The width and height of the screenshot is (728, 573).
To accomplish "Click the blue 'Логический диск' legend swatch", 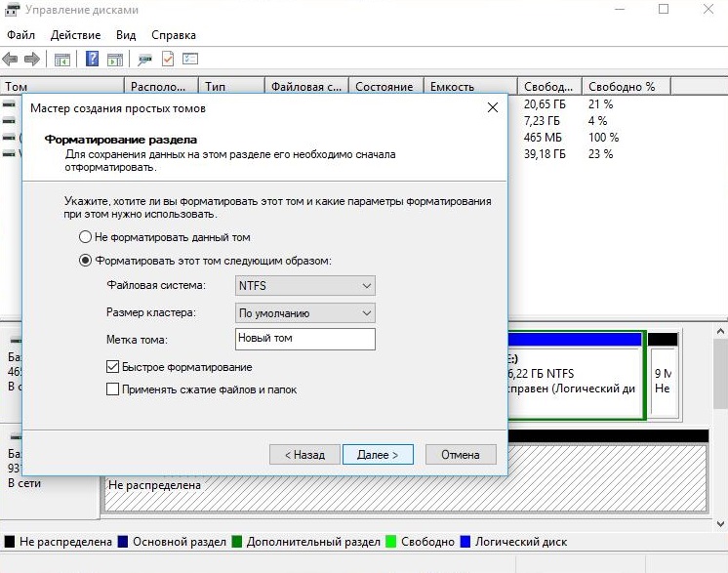I will tap(465, 542).
